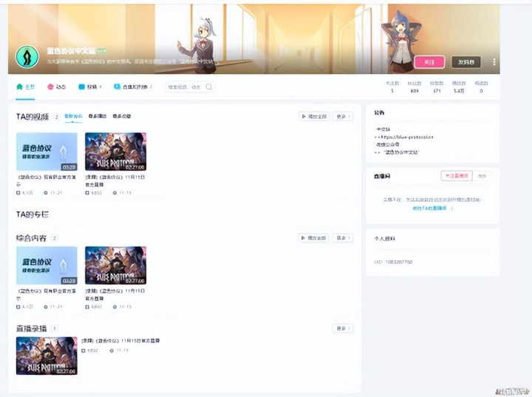Click the Collections and Lists tab icon

117,86
